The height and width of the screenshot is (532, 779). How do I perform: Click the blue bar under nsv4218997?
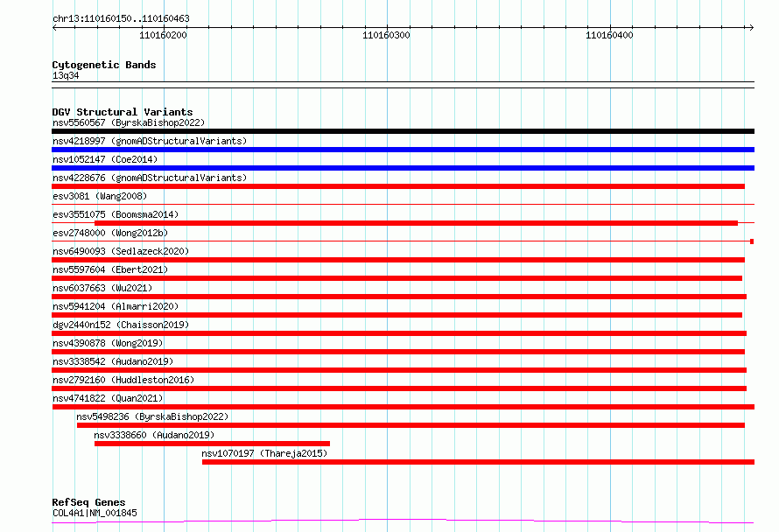[x=403, y=150]
